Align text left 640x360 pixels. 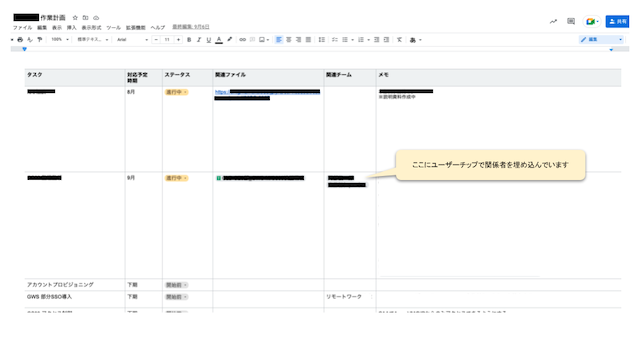(279, 40)
